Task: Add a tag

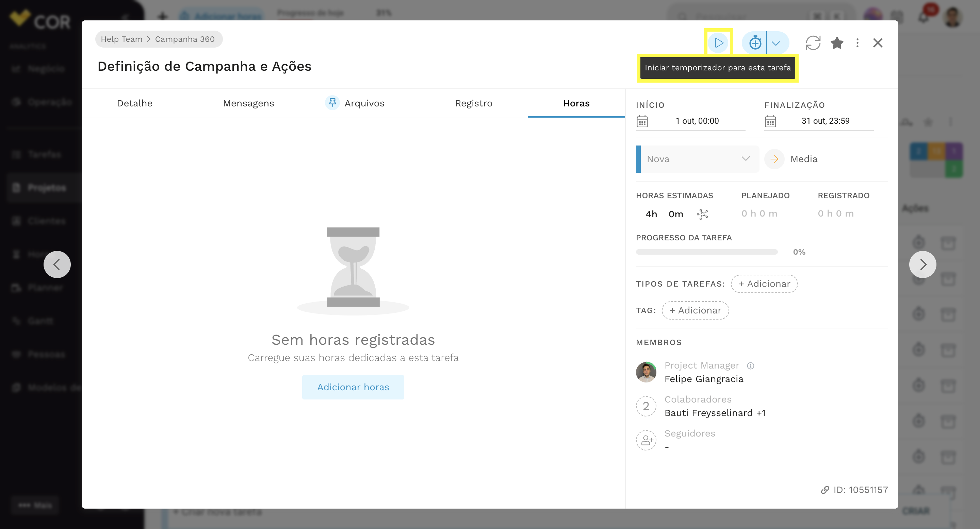Action: click(x=695, y=310)
